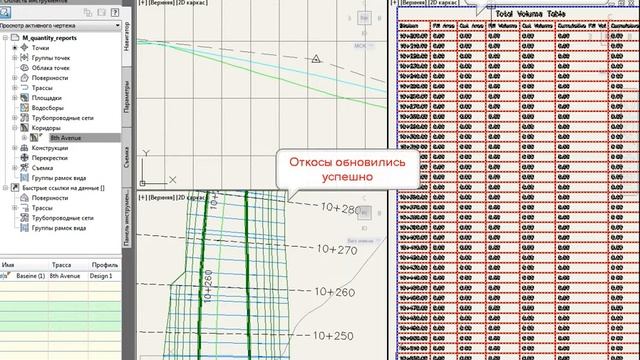Click the highlighted top-left Toolspace icon

5,12
